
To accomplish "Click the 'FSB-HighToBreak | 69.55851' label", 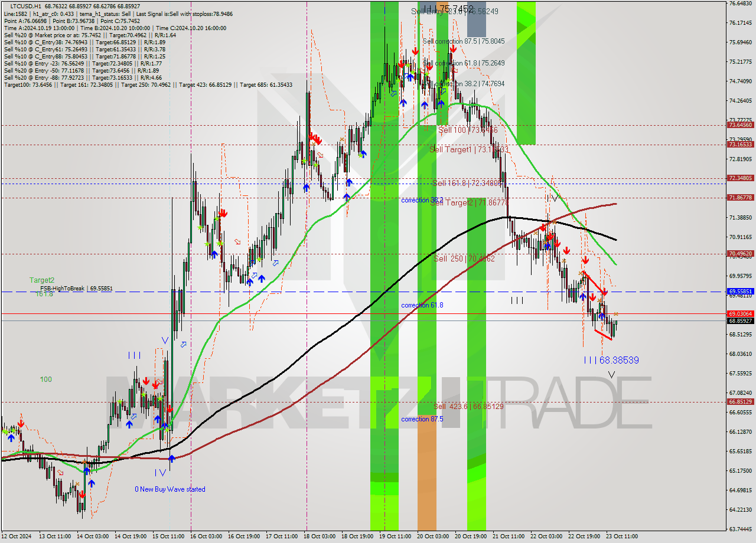I will tap(76, 289).
